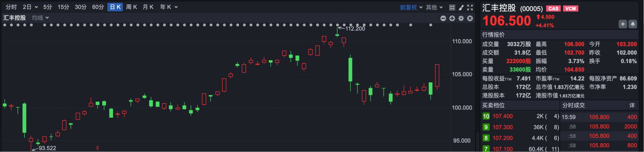The image size is (644, 152).
Task: Select bid level 8 badge
Action: coord(486,138)
